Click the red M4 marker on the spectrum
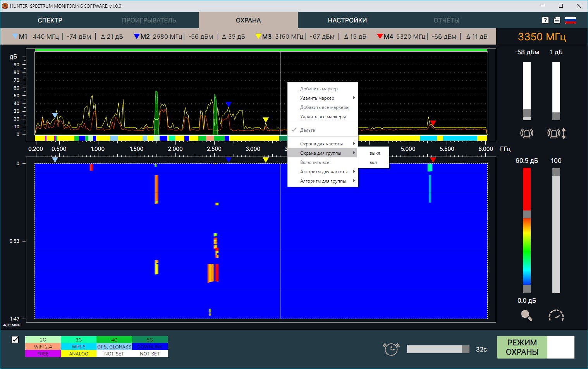Viewport: 588px width, 369px height. pyautogui.click(x=433, y=123)
